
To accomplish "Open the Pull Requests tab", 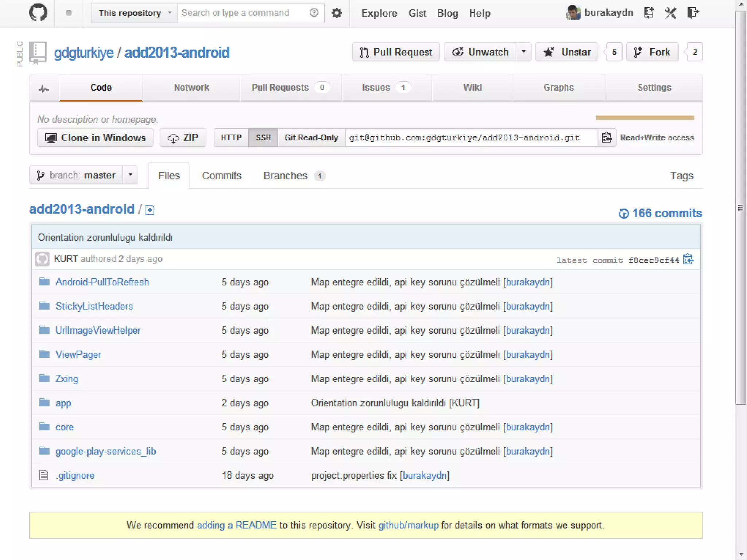I will point(291,87).
